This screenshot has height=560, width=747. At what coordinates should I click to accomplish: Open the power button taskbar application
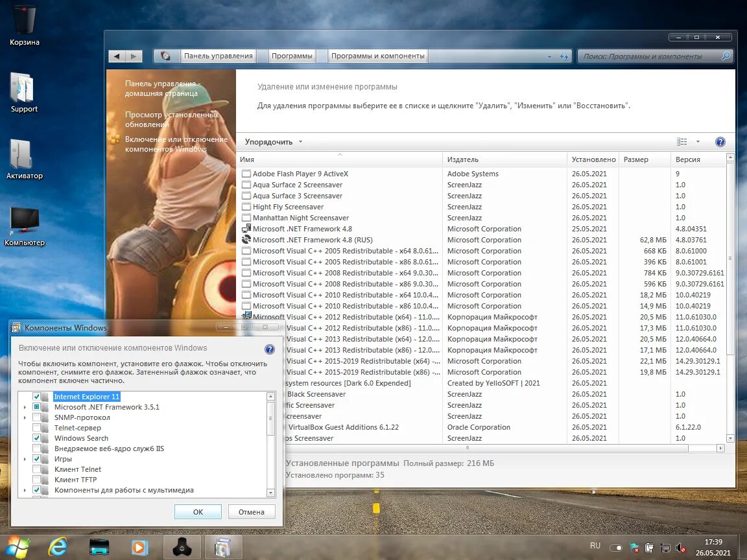point(182,547)
